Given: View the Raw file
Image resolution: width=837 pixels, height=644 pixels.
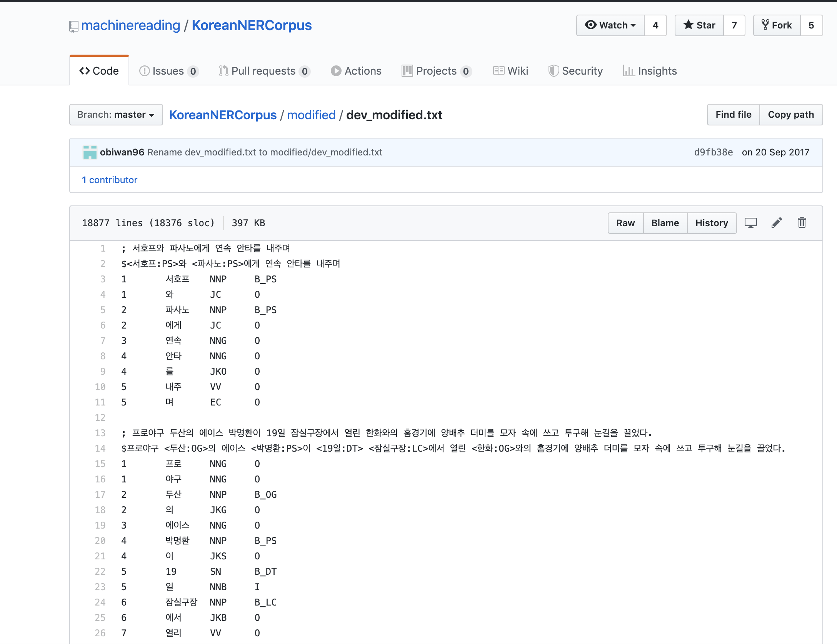Looking at the screenshot, I should pyautogui.click(x=625, y=223).
